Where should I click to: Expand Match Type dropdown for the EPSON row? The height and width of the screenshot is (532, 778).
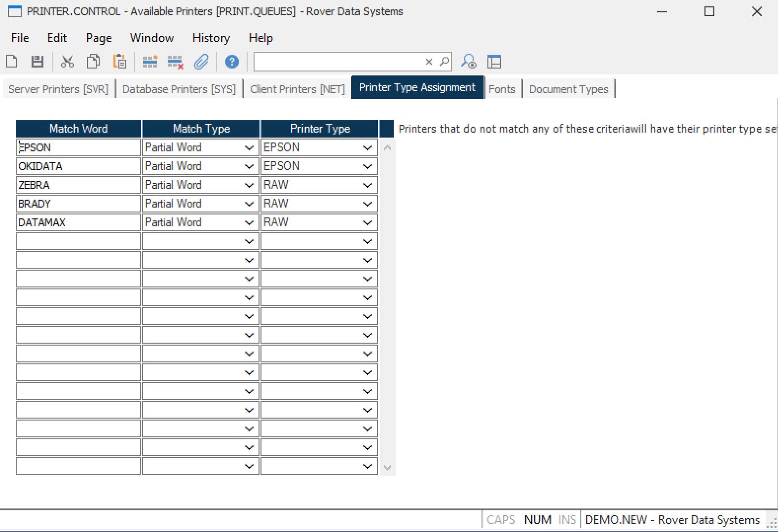249,148
